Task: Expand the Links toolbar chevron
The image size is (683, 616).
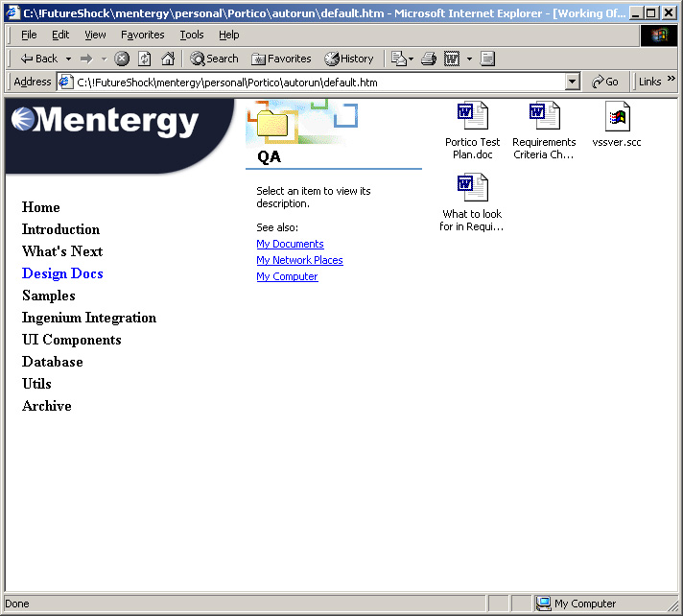Action: click(x=671, y=79)
